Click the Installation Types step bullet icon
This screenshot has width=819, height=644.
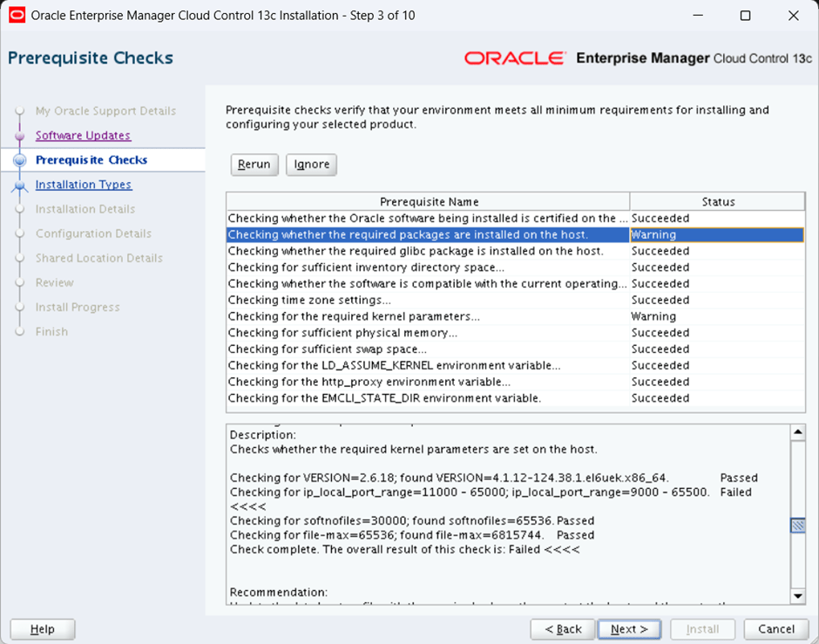click(x=21, y=185)
